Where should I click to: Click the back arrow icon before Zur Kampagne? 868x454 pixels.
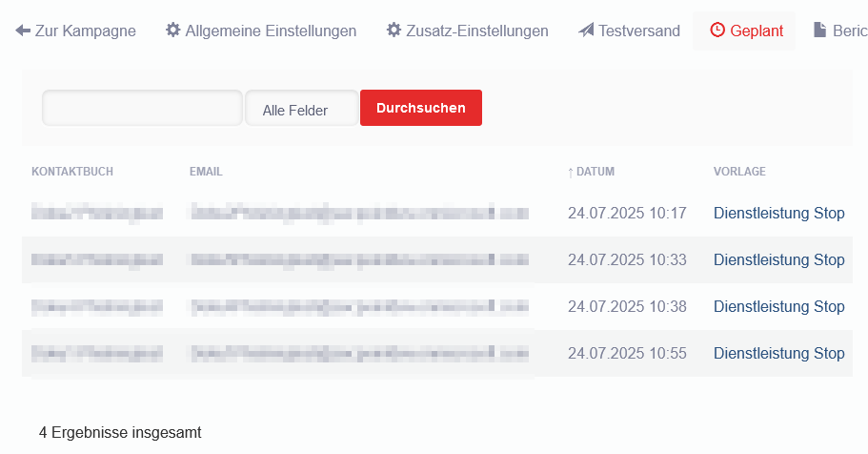(x=23, y=31)
